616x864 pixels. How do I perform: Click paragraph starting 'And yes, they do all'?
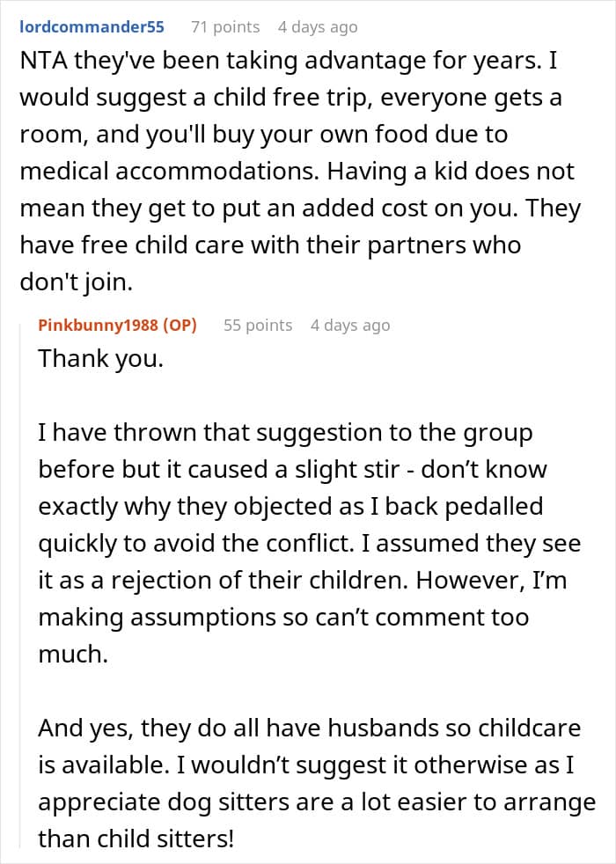(x=317, y=783)
